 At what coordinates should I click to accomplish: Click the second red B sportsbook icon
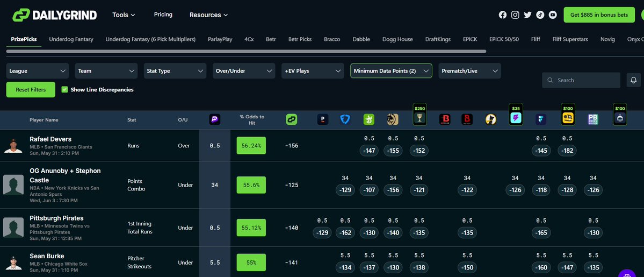click(x=467, y=119)
